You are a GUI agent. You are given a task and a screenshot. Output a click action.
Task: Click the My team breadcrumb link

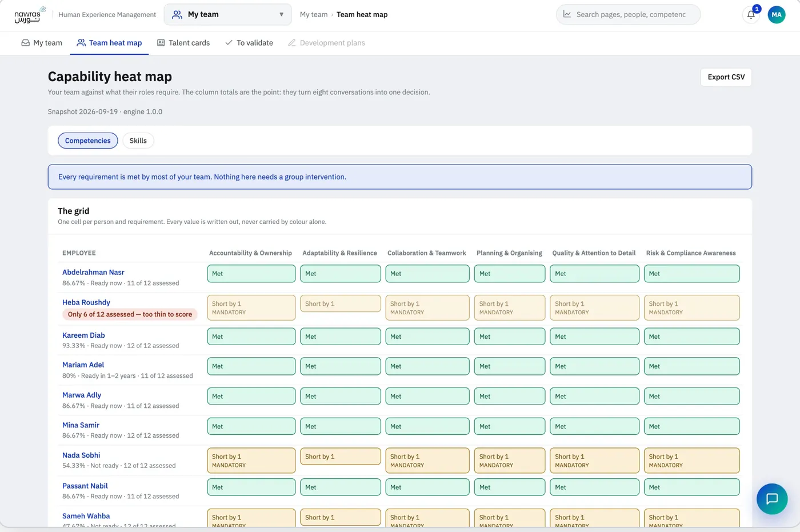point(314,14)
